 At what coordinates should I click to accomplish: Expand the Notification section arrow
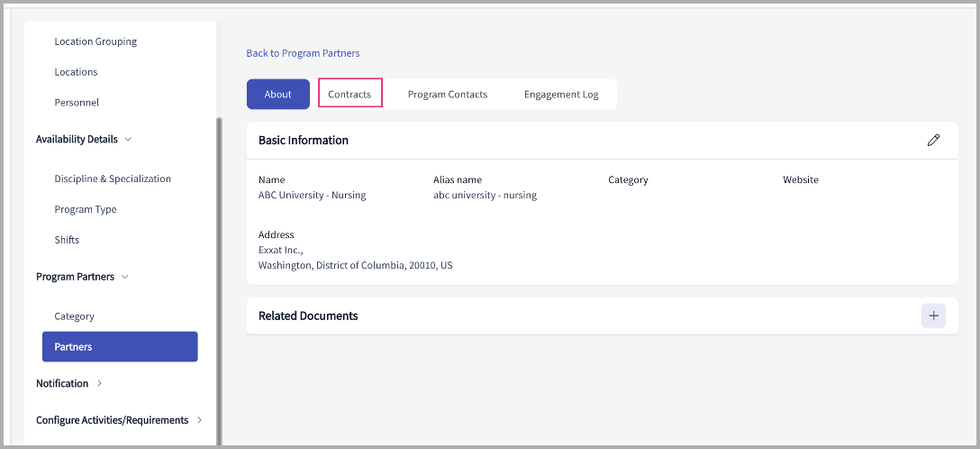99,383
